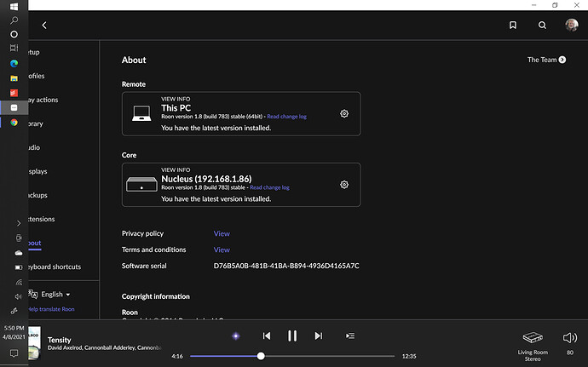
Task: Open the system volume tray icon
Action: point(19,297)
